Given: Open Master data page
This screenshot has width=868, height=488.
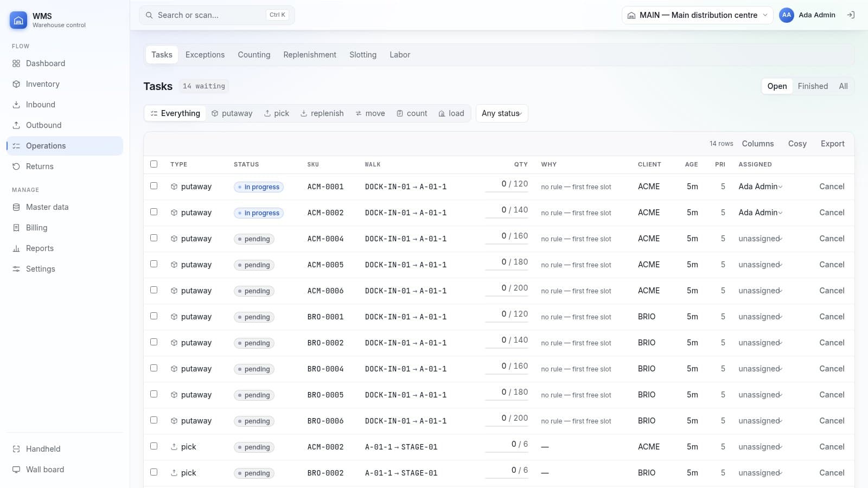Looking at the screenshot, I should pos(65,207).
